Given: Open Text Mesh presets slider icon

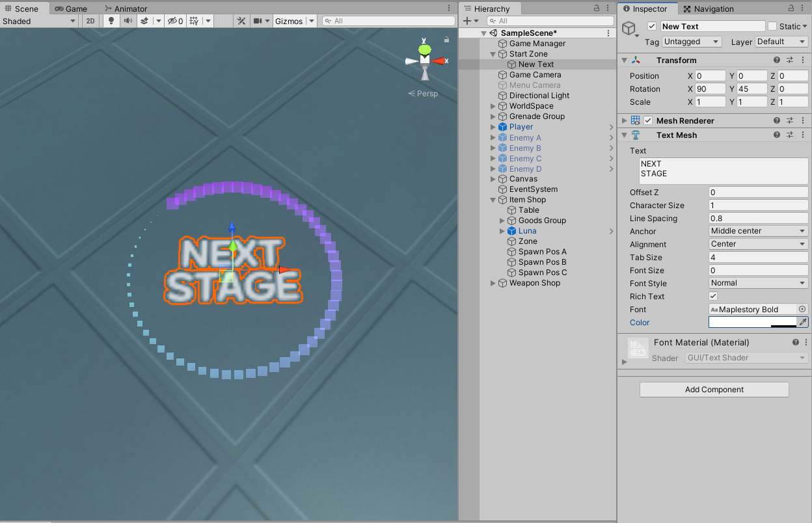Looking at the screenshot, I should [x=791, y=135].
